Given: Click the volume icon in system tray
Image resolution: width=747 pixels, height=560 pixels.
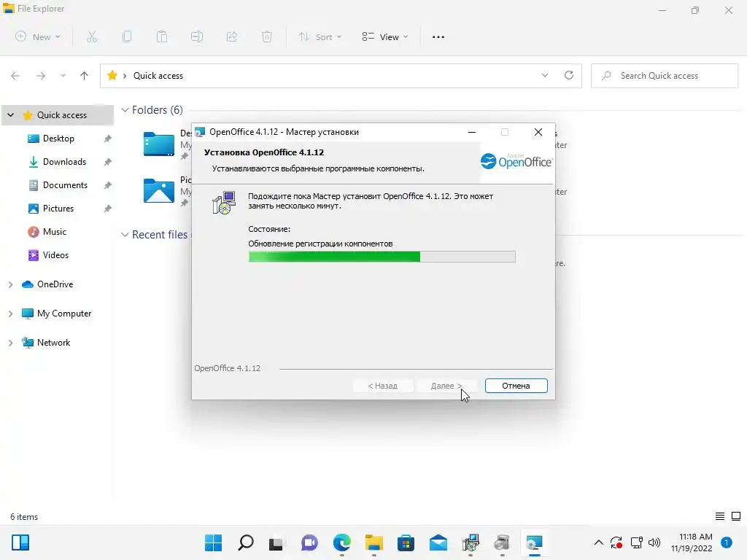Looking at the screenshot, I should tap(654, 542).
